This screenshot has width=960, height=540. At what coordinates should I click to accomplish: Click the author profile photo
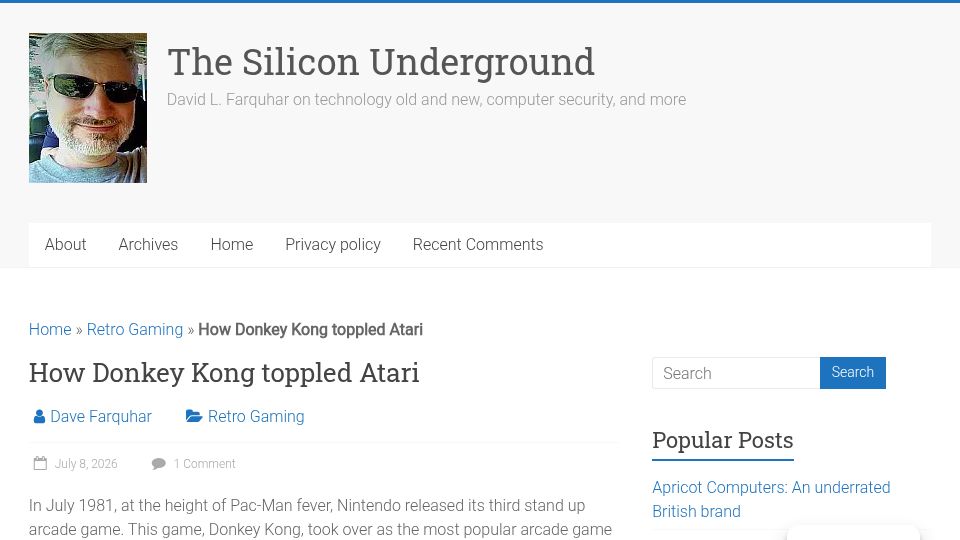[x=88, y=108]
